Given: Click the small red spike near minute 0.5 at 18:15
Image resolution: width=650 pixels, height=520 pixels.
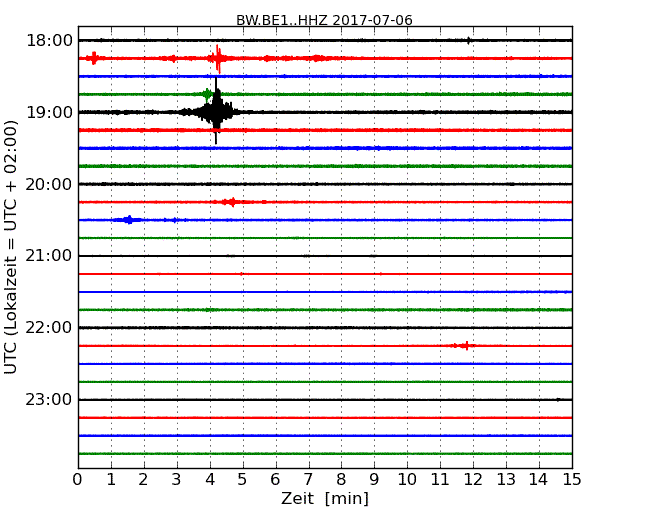Looking at the screenshot, I should pyautogui.click(x=94, y=58).
